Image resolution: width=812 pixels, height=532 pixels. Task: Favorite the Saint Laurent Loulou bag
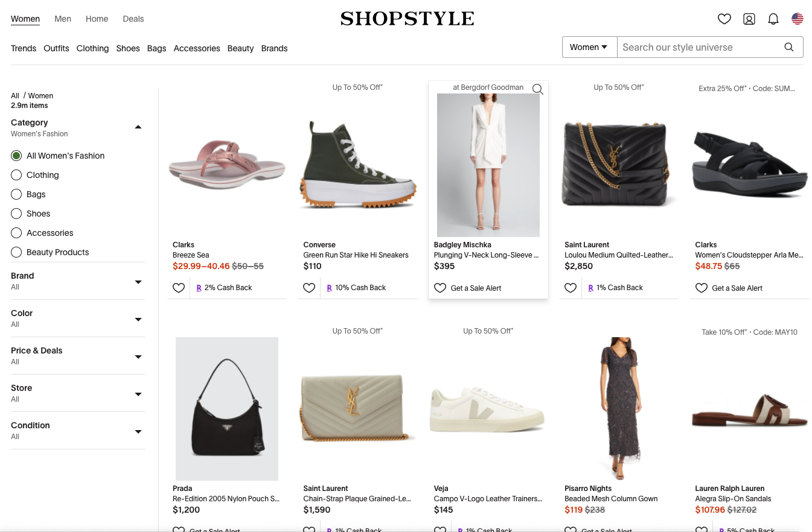(571, 288)
